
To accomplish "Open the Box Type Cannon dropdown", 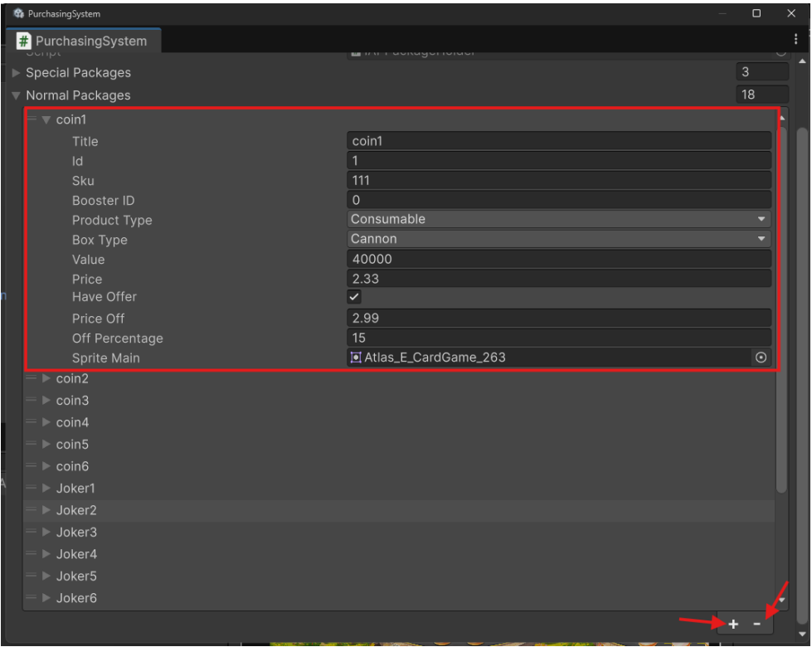I will click(559, 240).
